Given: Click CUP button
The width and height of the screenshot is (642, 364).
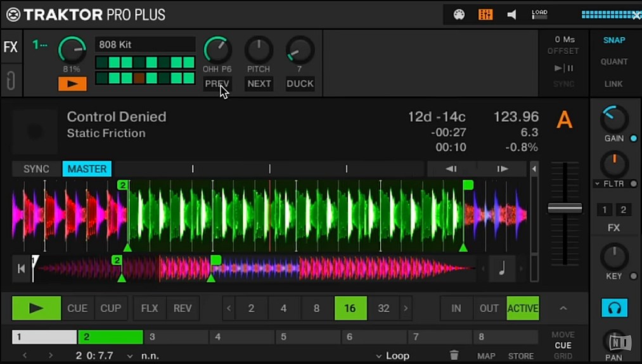Looking at the screenshot, I should (110, 308).
